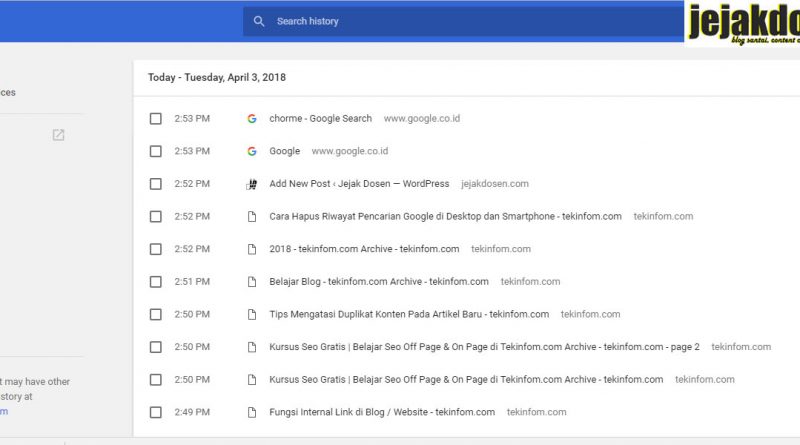Click the magnifier icon in search bar
This screenshot has height=445, width=800.
(259, 21)
